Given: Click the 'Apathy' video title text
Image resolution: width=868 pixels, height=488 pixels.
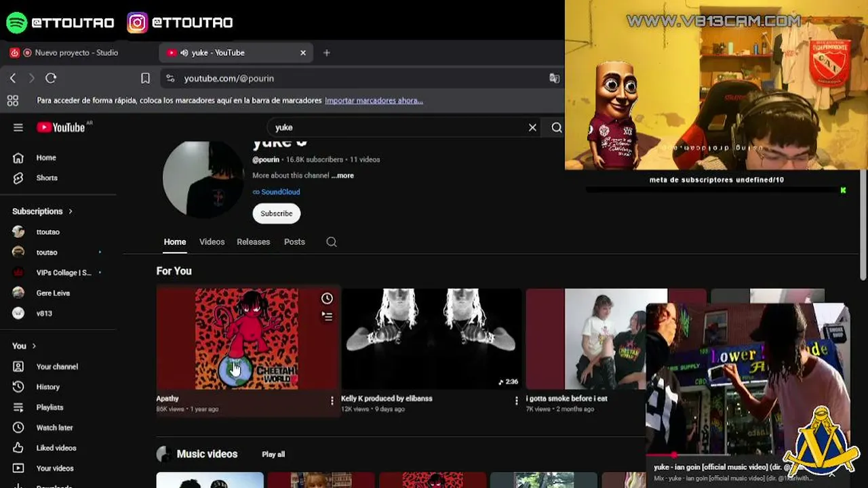Looking at the screenshot, I should click(x=167, y=399).
